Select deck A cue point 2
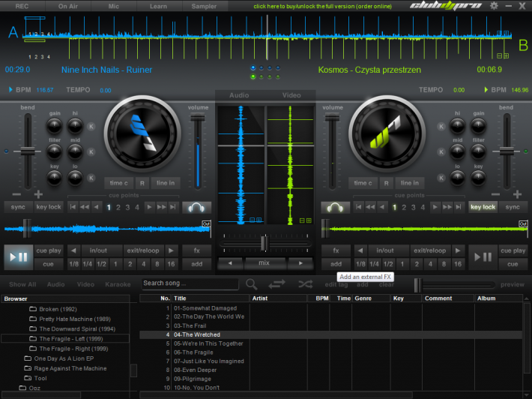 tap(118, 207)
